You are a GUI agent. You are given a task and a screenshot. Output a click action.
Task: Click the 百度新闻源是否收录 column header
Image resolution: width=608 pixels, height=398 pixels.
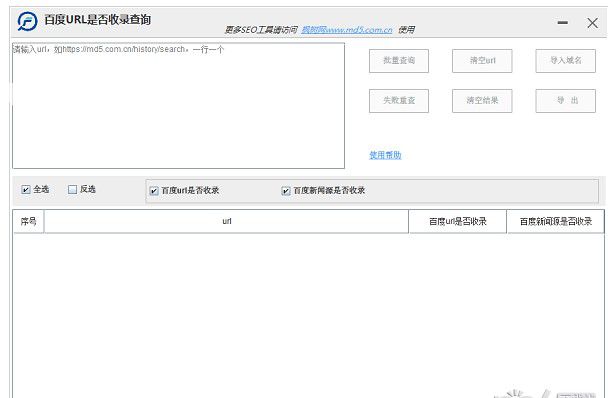pos(555,221)
